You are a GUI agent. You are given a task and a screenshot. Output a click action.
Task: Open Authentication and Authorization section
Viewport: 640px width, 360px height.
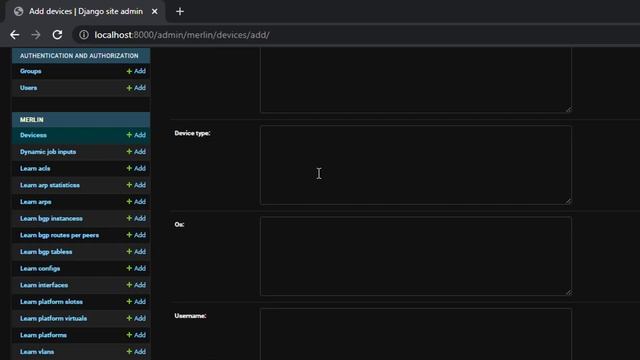click(79, 56)
